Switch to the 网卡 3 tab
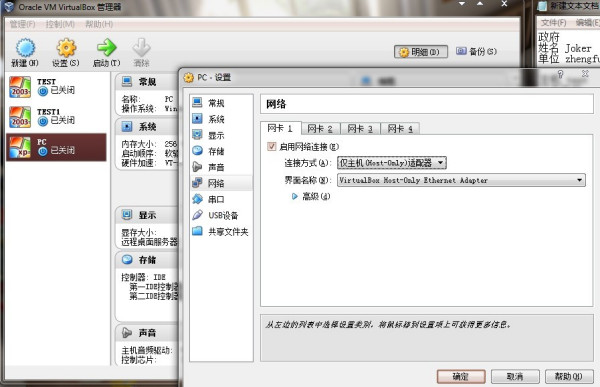Viewport: 600px width, 387px height. point(360,129)
